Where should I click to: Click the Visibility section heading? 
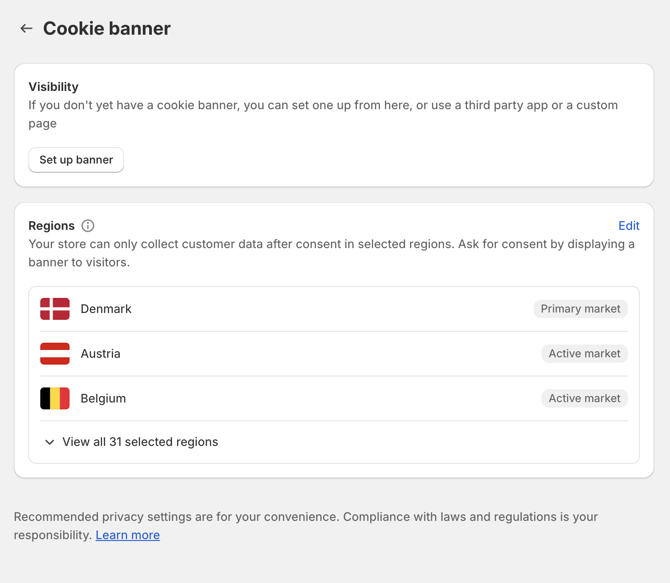53,87
